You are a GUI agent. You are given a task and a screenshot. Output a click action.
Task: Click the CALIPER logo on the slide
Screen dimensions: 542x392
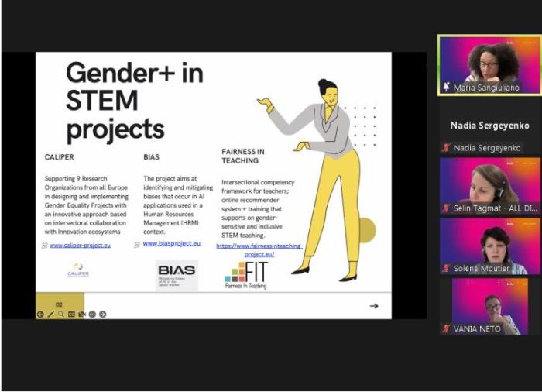click(x=77, y=270)
